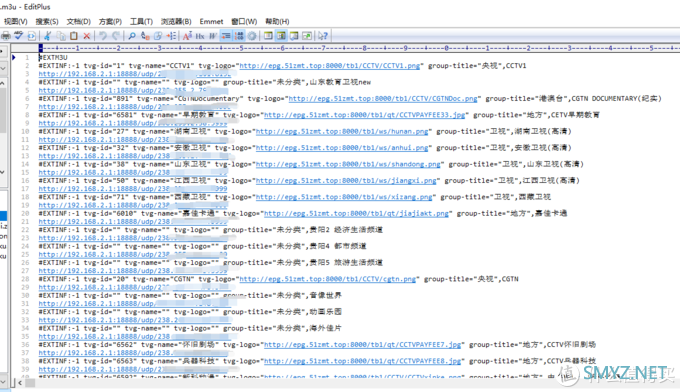The image size is (680, 392).
Task: Click the Change Font 'A' icon
Action: (x=187, y=36)
